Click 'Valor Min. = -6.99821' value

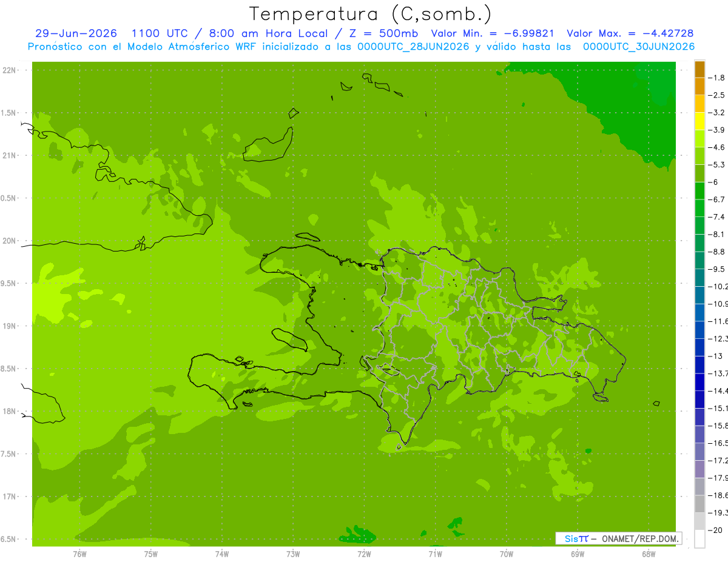[x=492, y=33]
